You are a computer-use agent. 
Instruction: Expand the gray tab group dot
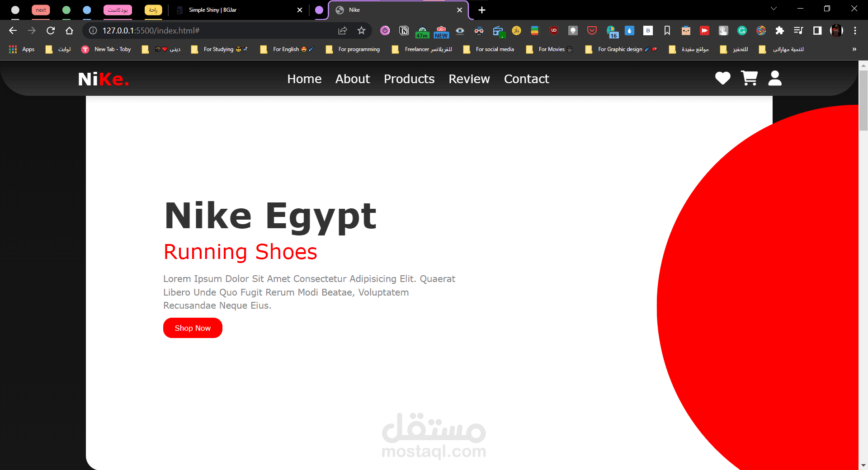tap(15, 10)
